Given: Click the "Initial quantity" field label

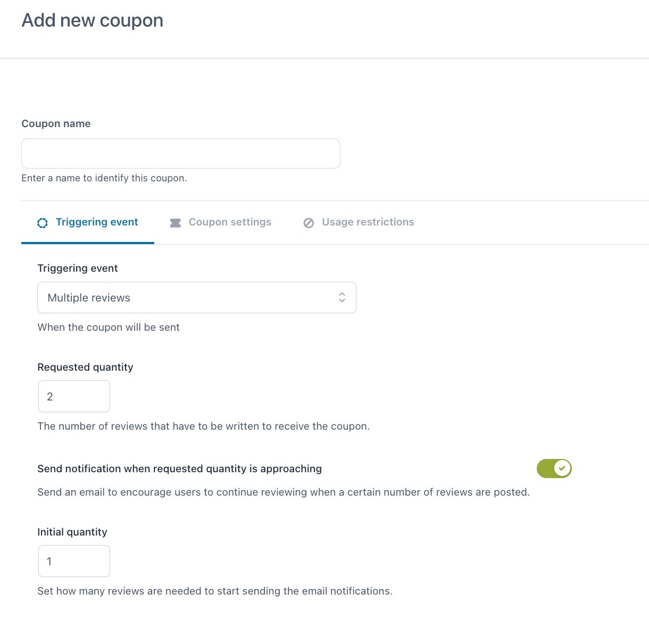Looking at the screenshot, I should tap(72, 532).
